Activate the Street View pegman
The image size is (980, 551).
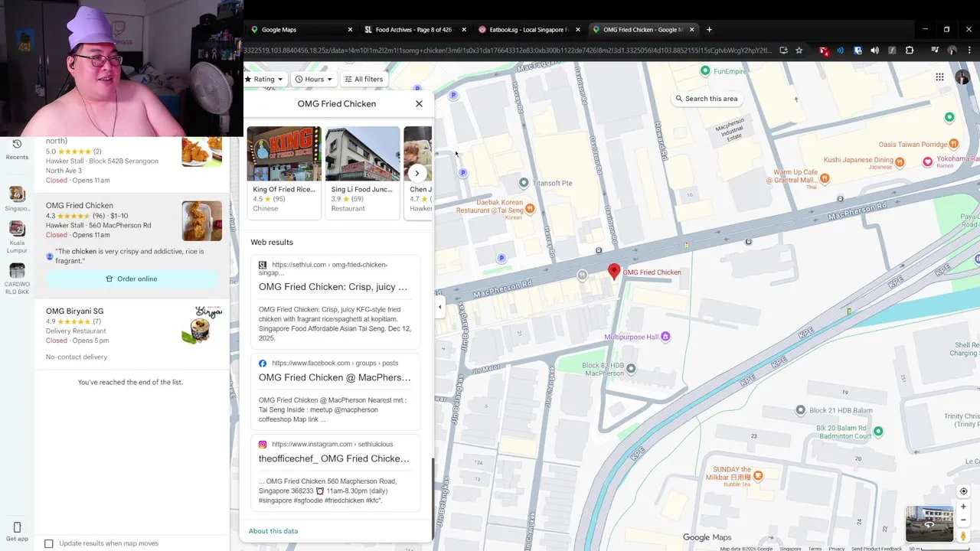(963, 536)
